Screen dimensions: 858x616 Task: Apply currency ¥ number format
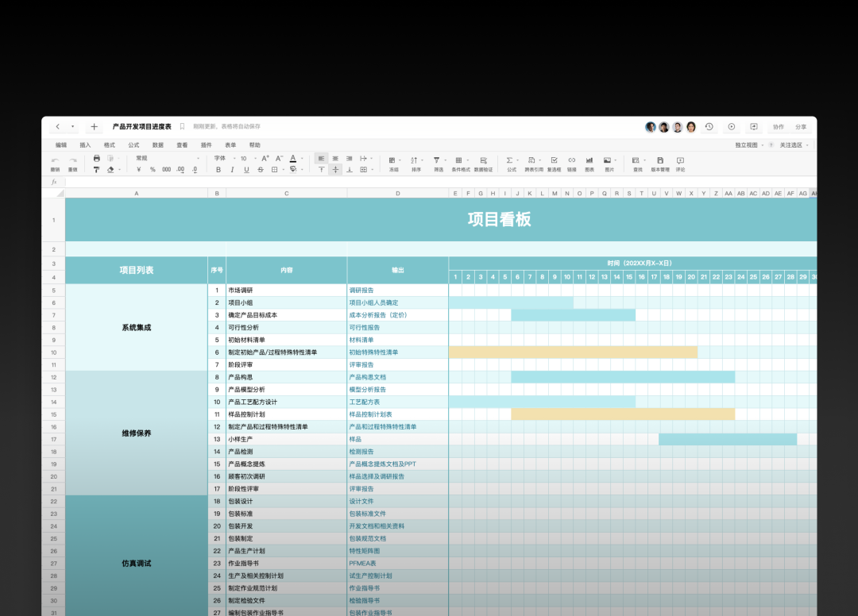click(139, 170)
